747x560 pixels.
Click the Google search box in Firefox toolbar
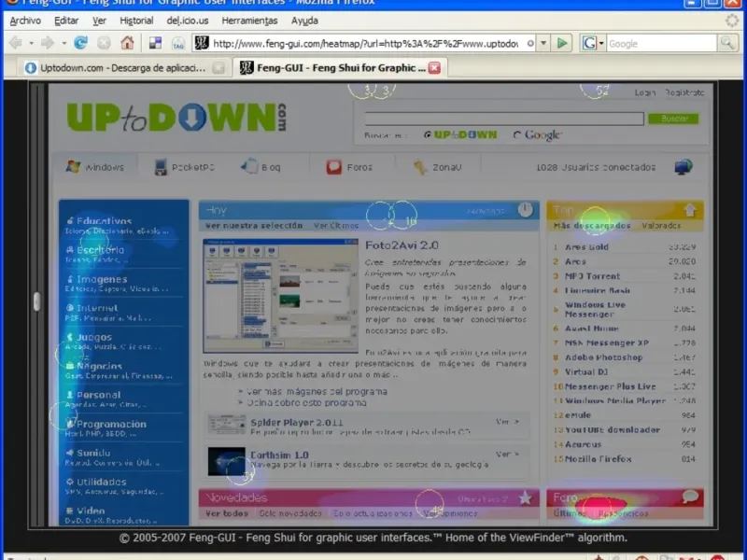pyautogui.click(x=661, y=43)
